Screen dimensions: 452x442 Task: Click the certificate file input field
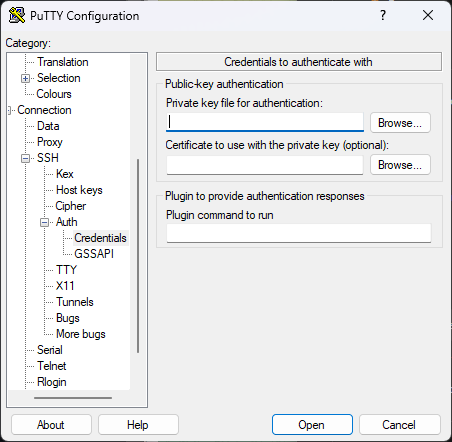265,165
